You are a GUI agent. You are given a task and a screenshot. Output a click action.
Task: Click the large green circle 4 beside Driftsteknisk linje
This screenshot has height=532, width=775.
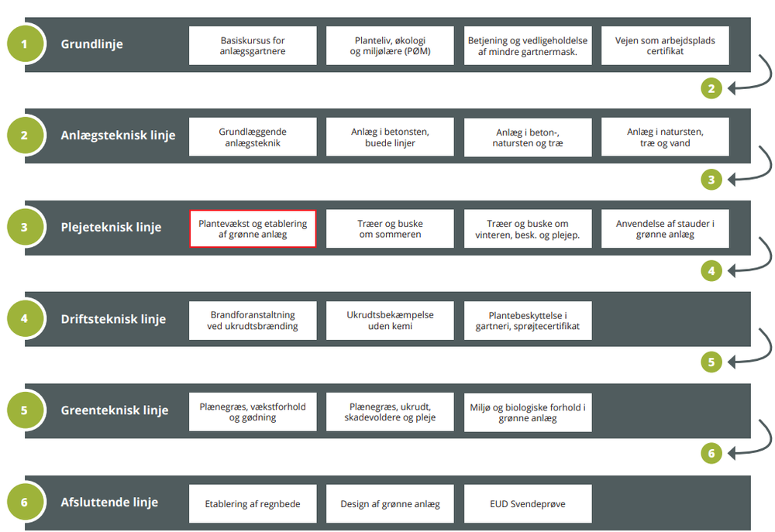(x=25, y=319)
